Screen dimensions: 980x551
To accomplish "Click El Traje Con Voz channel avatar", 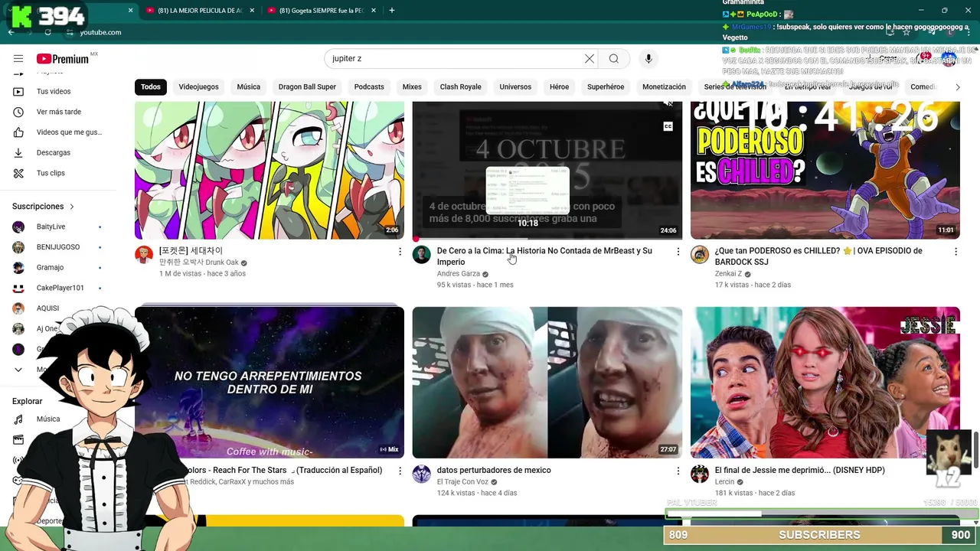I will (x=422, y=474).
